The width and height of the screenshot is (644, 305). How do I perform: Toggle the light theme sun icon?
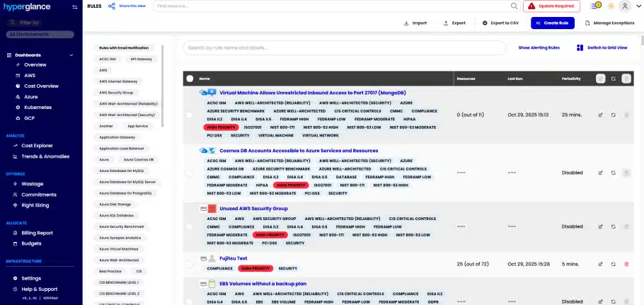click(611, 6)
